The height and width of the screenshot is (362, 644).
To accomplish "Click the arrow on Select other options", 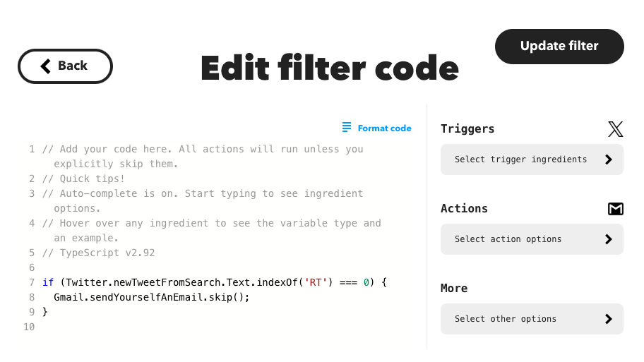I will tap(609, 319).
